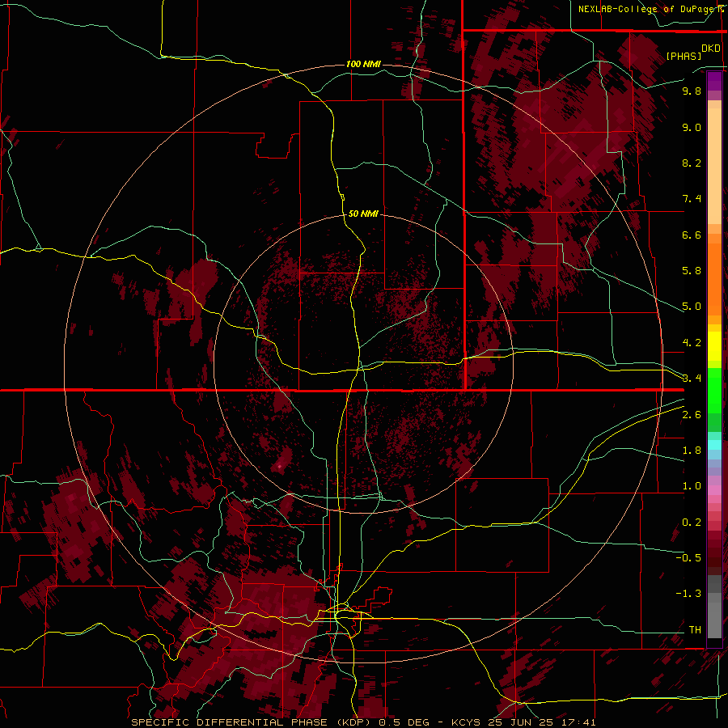Click the DKD [PHAS] legend title

(x=693, y=52)
